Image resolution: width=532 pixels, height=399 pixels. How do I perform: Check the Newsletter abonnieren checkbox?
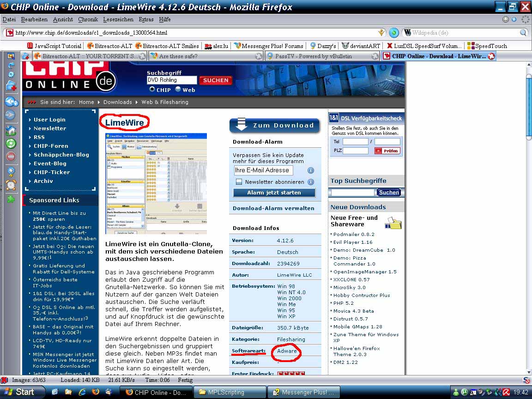tap(239, 182)
